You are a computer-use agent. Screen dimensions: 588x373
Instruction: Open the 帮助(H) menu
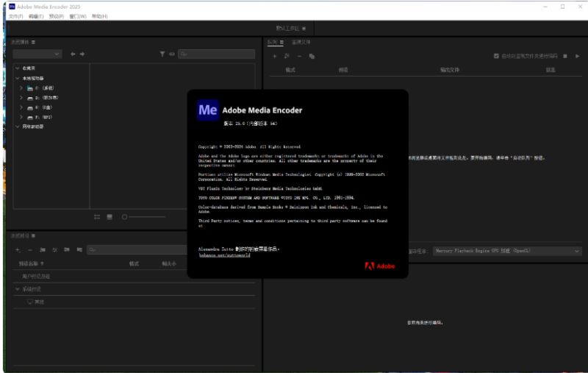pos(100,16)
